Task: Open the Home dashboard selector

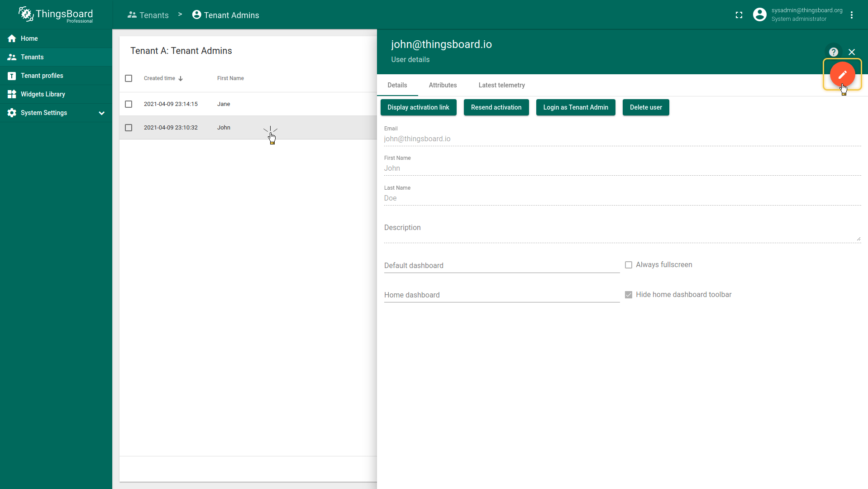Action: [502, 295]
